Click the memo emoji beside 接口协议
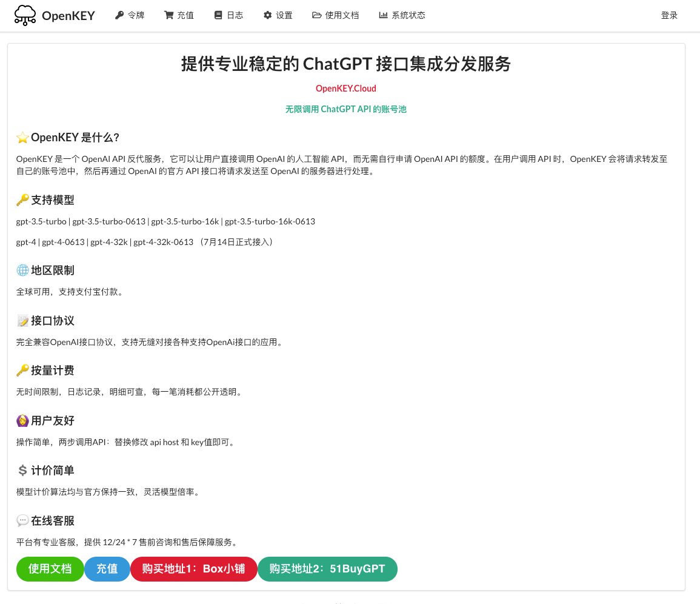Screen dimensions: 700x604 pyautogui.click(x=22, y=321)
